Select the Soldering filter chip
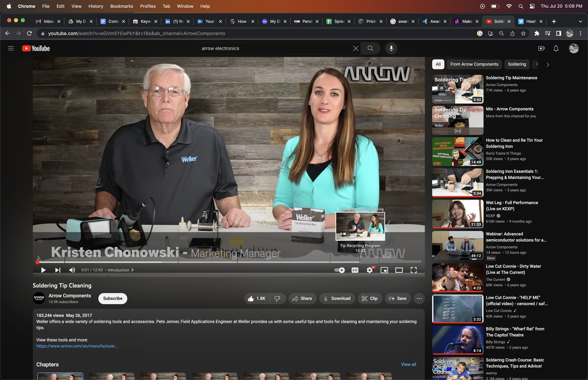Screen dimensions: 588x380 (517, 64)
